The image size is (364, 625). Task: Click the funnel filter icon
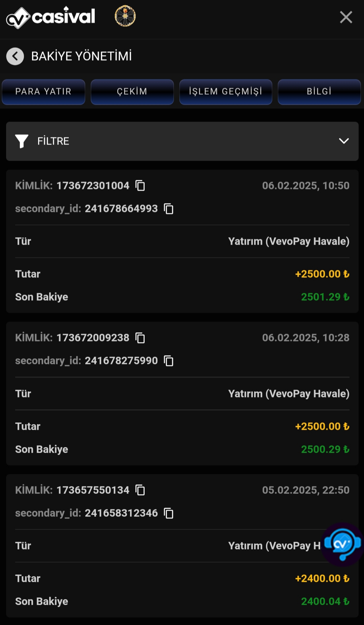click(22, 141)
